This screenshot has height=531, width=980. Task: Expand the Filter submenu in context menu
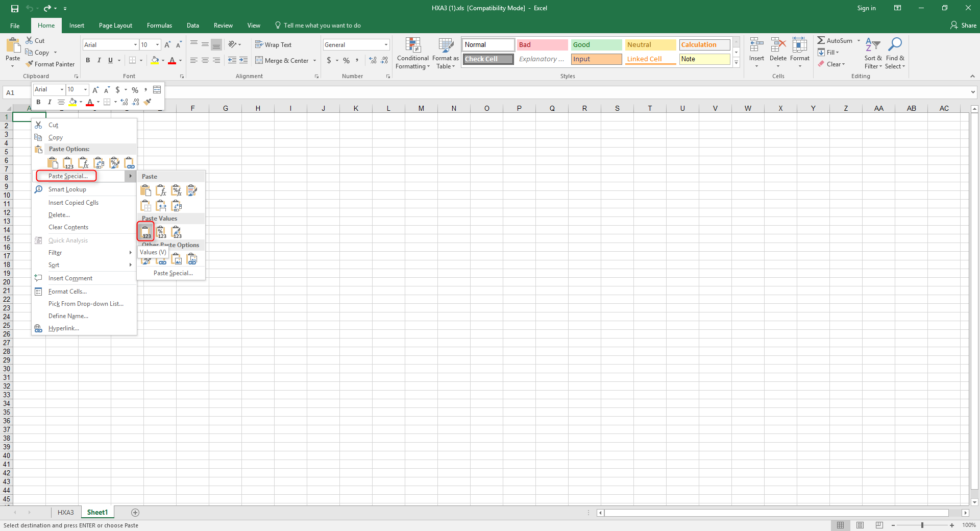click(x=84, y=253)
